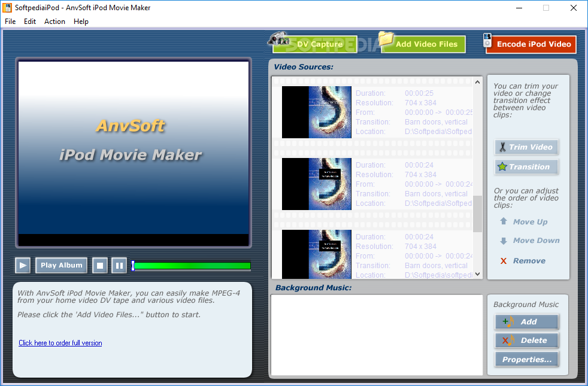Click second clip duration 00:00:24
This screenshot has height=386, width=588.
(x=419, y=165)
